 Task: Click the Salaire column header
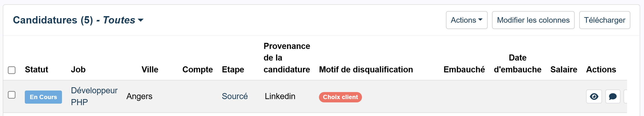pos(564,70)
